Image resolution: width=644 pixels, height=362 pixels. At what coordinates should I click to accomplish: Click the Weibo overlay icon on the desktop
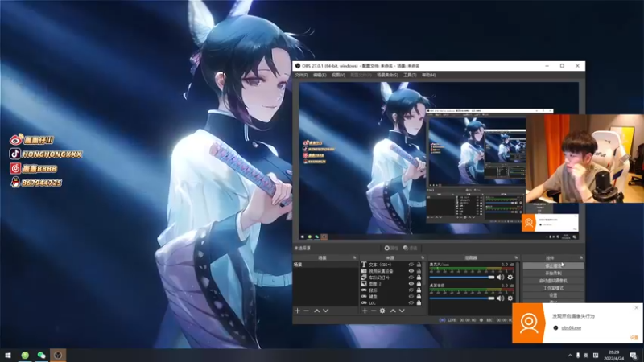click(15, 140)
